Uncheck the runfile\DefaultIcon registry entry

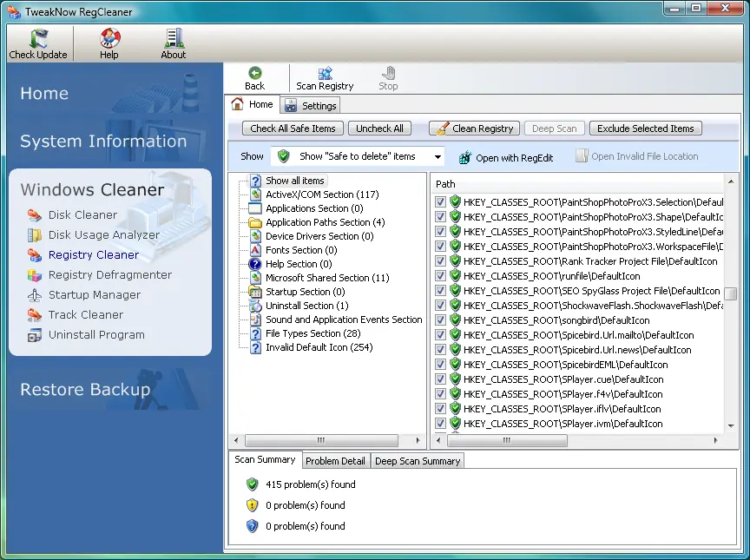(x=440, y=276)
